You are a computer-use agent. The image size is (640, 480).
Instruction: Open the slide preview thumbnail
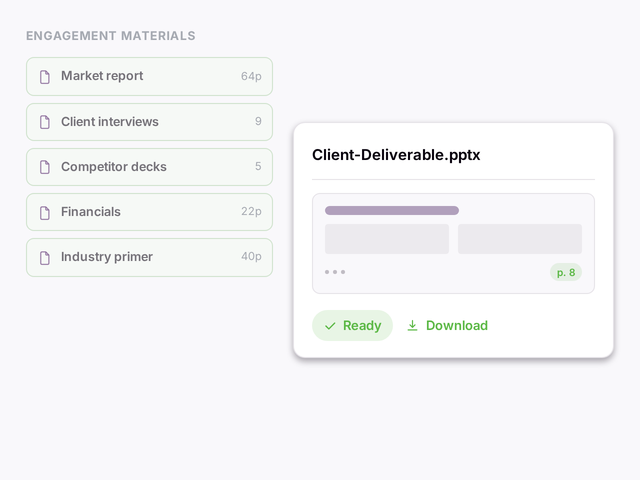point(453,243)
